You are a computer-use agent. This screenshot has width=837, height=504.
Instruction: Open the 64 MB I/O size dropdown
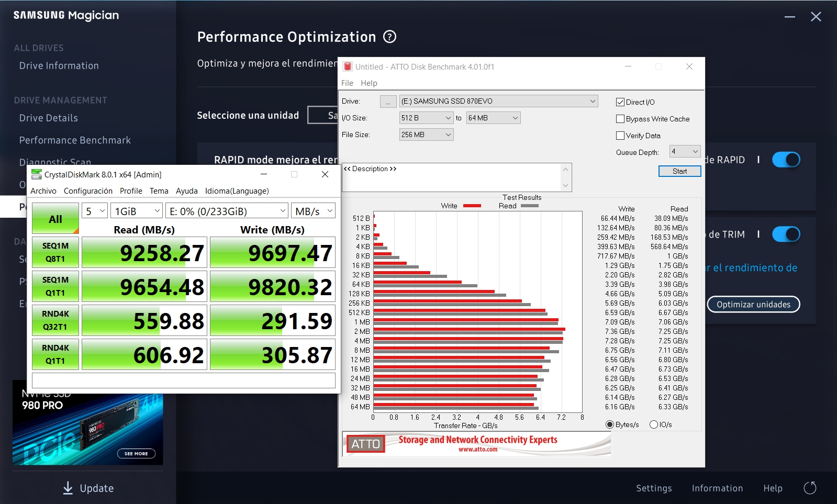pyautogui.click(x=493, y=118)
